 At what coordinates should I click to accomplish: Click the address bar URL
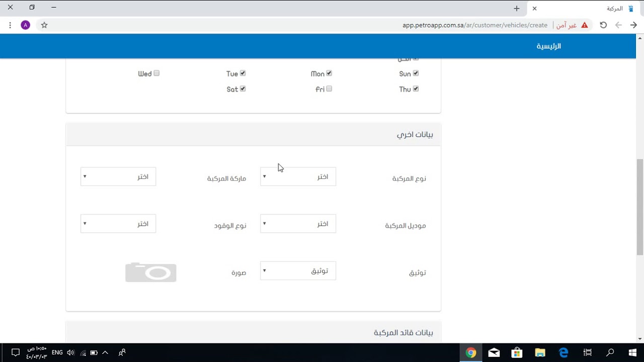(x=474, y=25)
